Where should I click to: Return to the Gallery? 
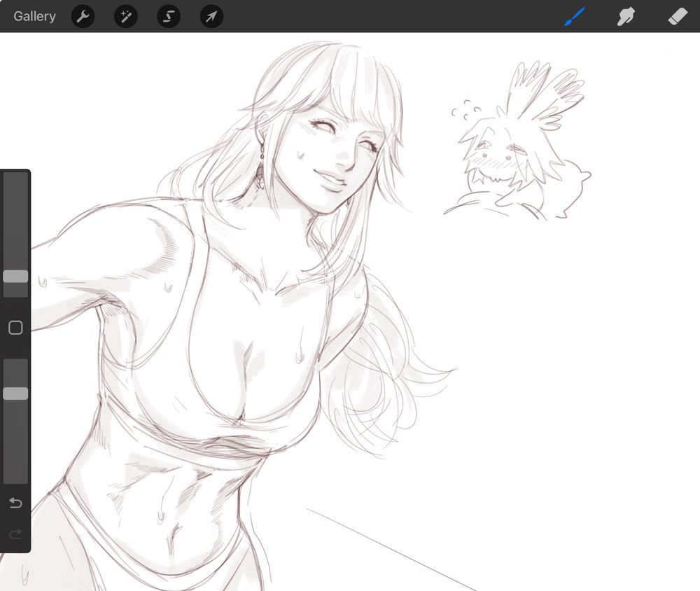(x=34, y=16)
